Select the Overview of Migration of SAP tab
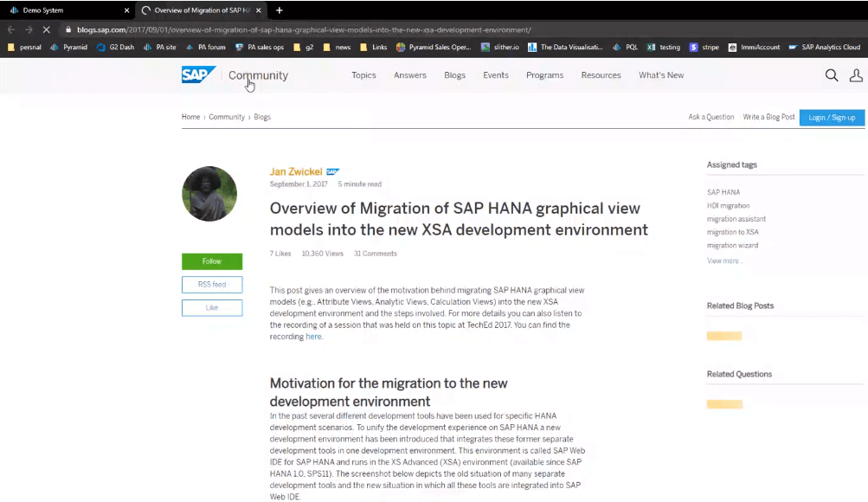 (x=202, y=10)
